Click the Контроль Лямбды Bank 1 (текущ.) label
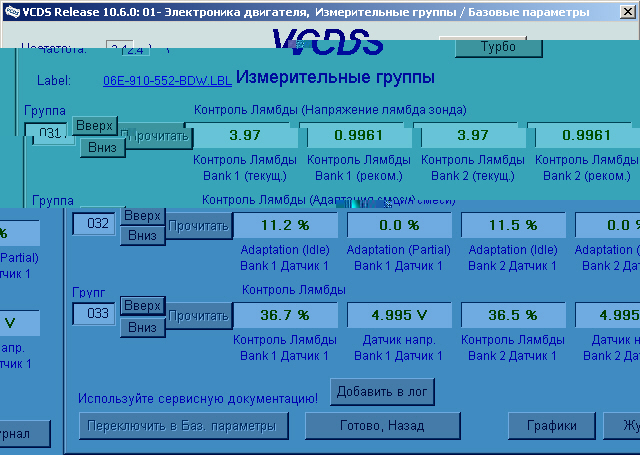The width and height of the screenshot is (640, 455). [x=245, y=168]
